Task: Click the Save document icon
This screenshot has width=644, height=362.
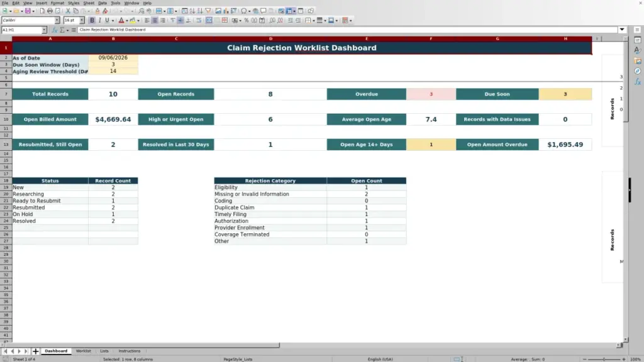Action: pos(28,11)
